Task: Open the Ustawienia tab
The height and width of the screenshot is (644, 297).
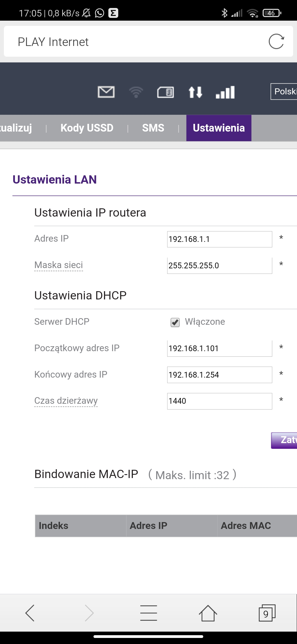Action: (x=219, y=128)
